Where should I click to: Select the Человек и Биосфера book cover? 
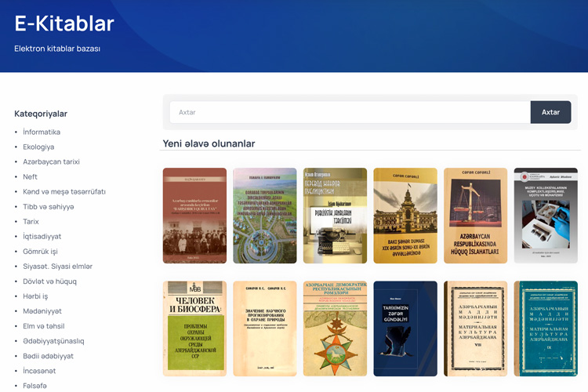(x=194, y=328)
